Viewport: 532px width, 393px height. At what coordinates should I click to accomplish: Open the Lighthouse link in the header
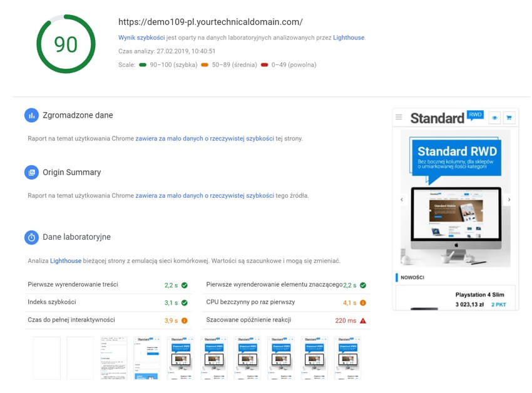point(349,38)
